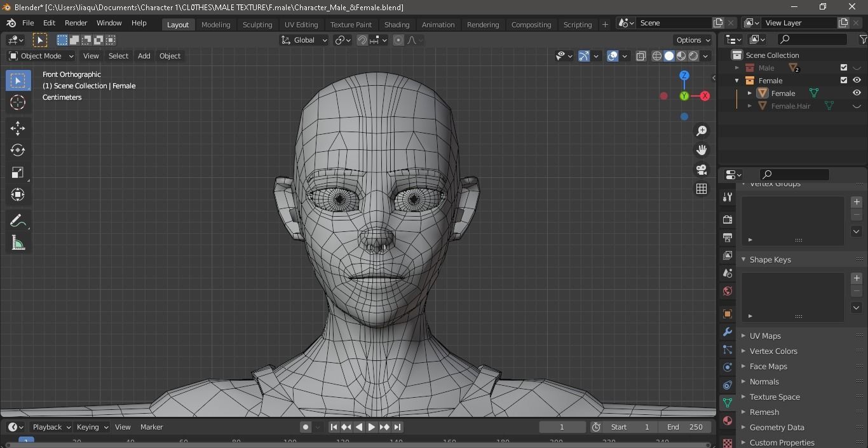Toggle Female collection exclude checkbox
The width and height of the screenshot is (868, 448).
click(x=844, y=80)
